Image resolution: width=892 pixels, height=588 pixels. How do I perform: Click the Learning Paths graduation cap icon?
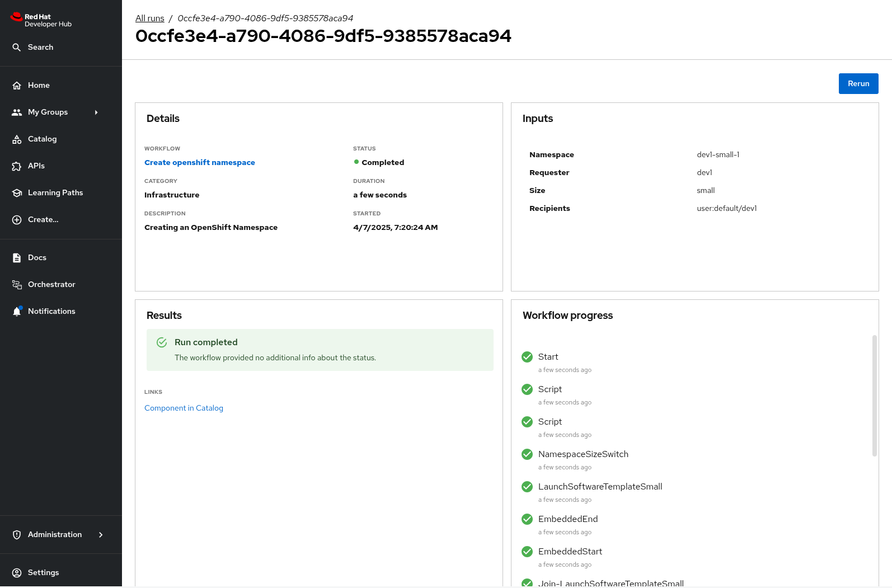click(17, 193)
